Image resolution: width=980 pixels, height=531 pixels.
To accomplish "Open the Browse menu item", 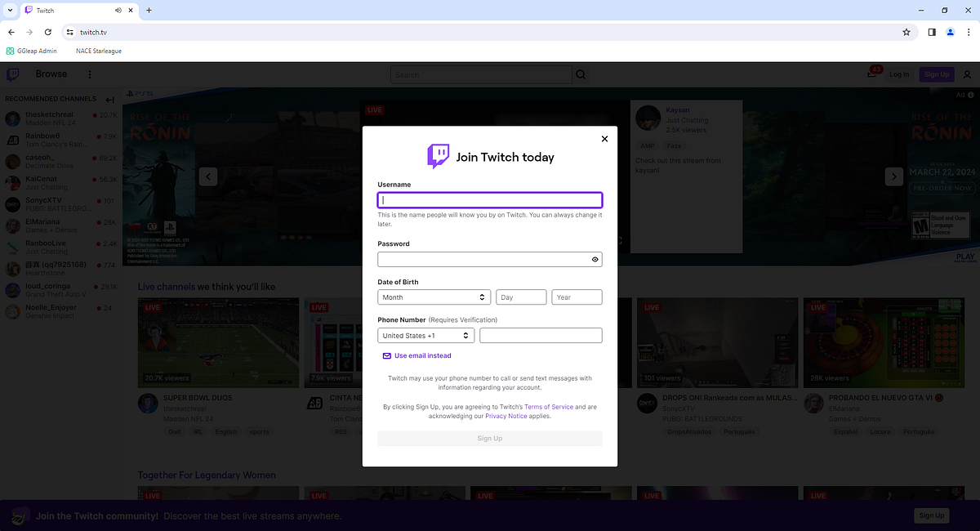I will click(51, 74).
